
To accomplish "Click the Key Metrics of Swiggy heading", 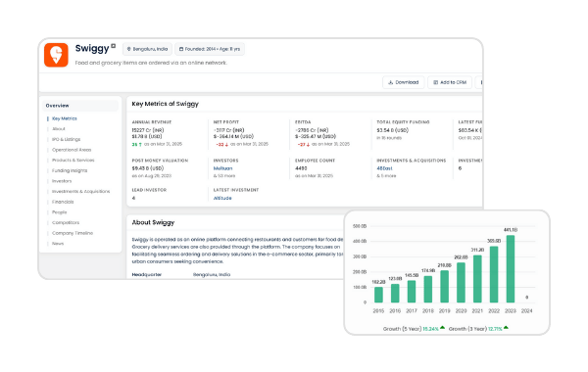I will [165, 104].
